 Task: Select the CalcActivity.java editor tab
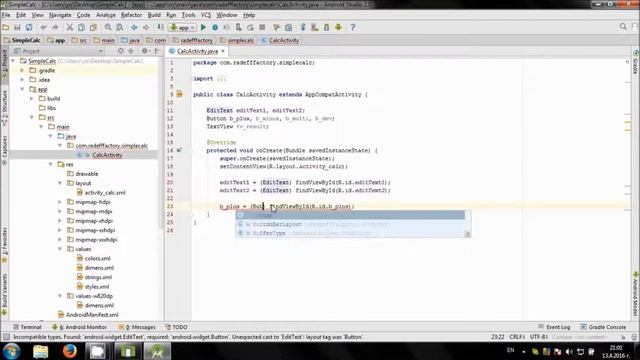197,51
